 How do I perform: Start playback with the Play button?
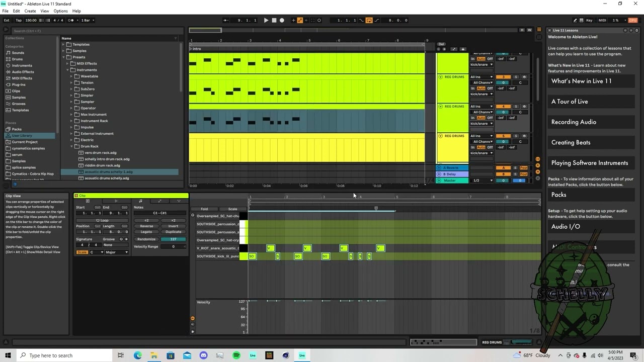pyautogui.click(x=266, y=20)
